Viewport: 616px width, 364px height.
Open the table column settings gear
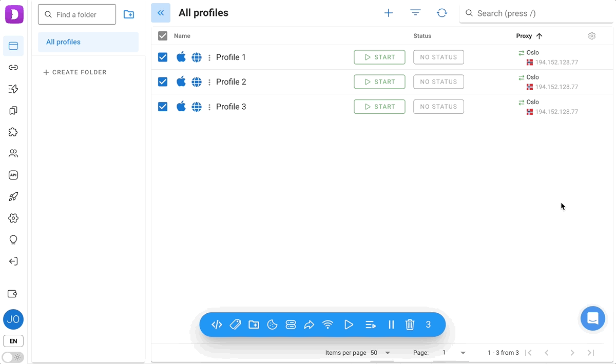click(x=592, y=36)
